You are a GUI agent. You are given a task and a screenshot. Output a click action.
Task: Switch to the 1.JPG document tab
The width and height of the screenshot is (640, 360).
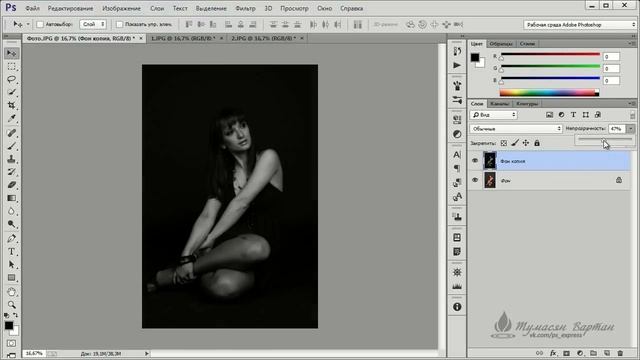[183, 38]
